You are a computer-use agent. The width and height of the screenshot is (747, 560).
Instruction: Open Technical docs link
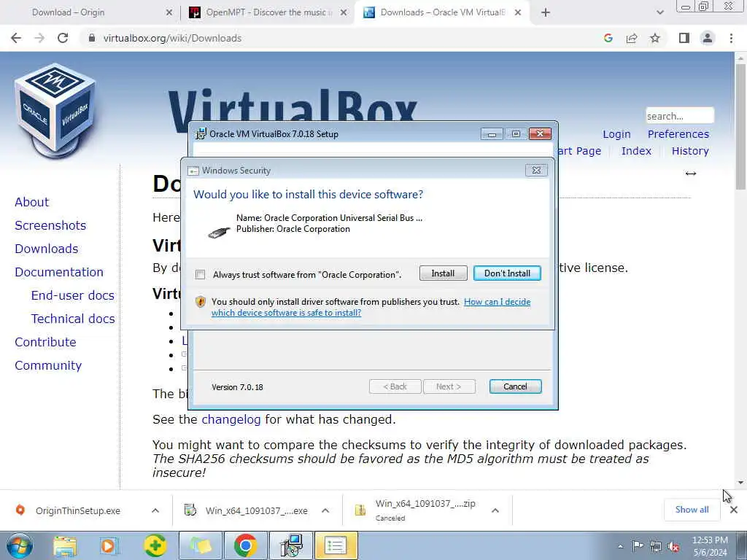click(73, 319)
